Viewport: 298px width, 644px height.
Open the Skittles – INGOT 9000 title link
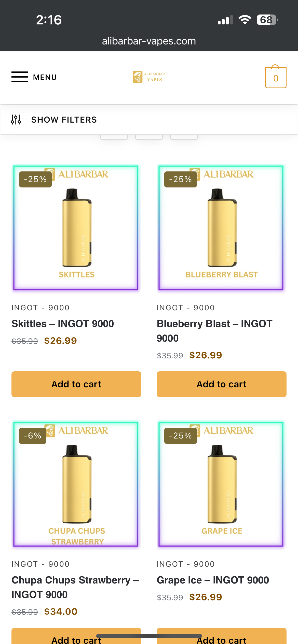click(63, 324)
